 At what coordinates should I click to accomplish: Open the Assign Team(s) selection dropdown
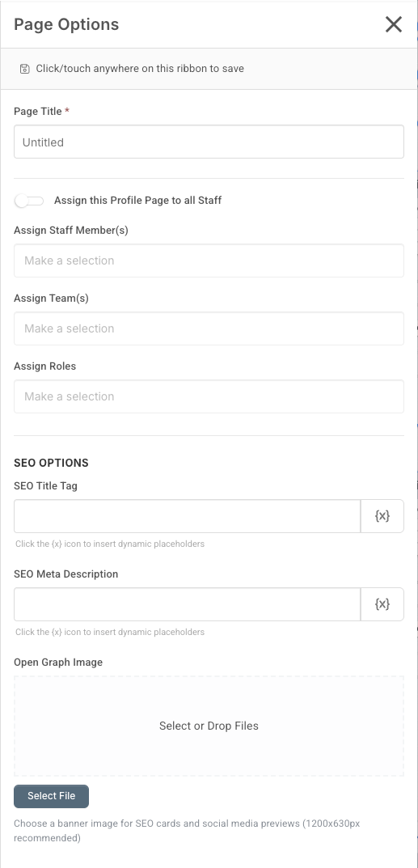point(209,328)
